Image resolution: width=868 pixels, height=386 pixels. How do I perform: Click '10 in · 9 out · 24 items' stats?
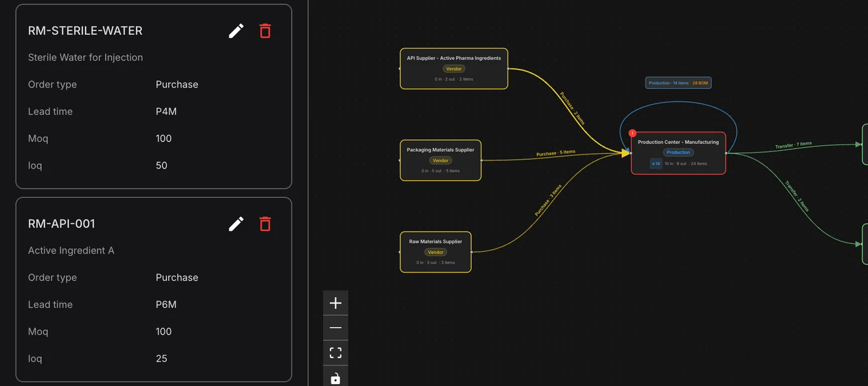(x=686, y=164)
